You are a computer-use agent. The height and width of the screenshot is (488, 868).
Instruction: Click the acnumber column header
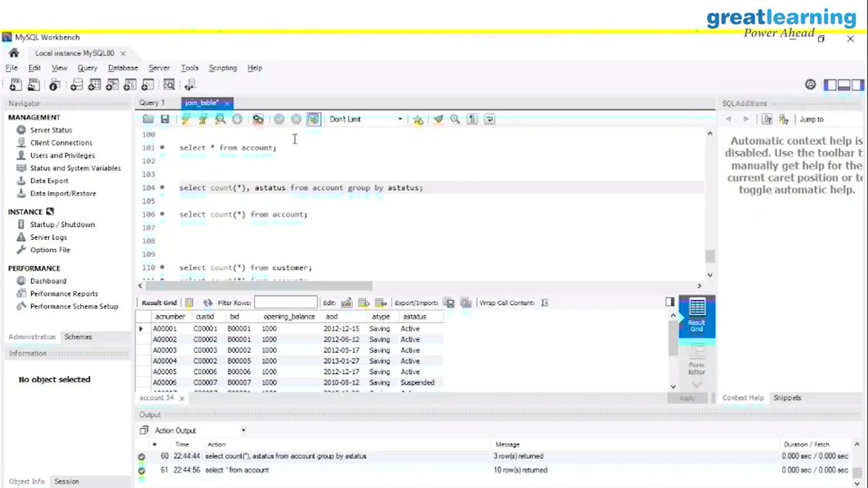click(170, 317)
